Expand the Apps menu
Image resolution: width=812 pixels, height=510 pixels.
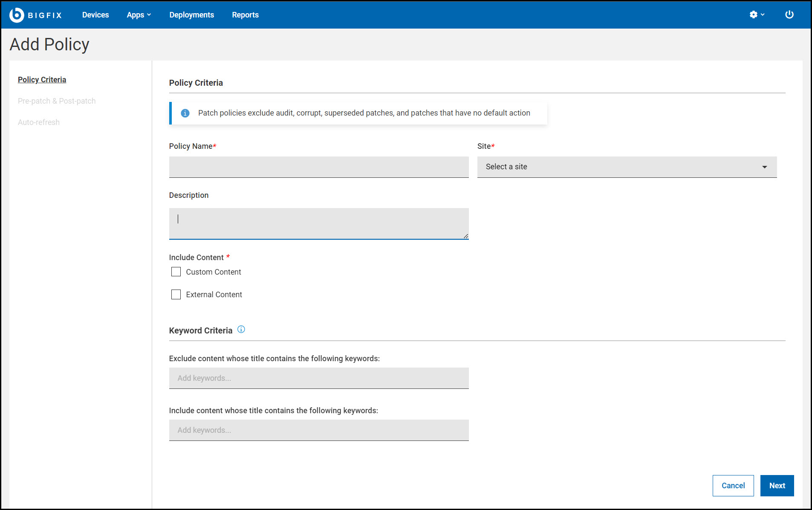tap(139, 15)
